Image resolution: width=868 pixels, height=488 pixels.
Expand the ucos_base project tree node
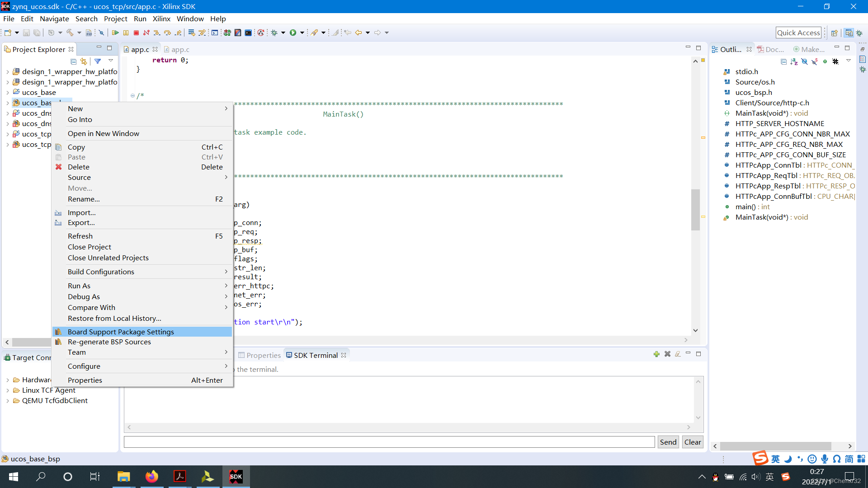8,93
